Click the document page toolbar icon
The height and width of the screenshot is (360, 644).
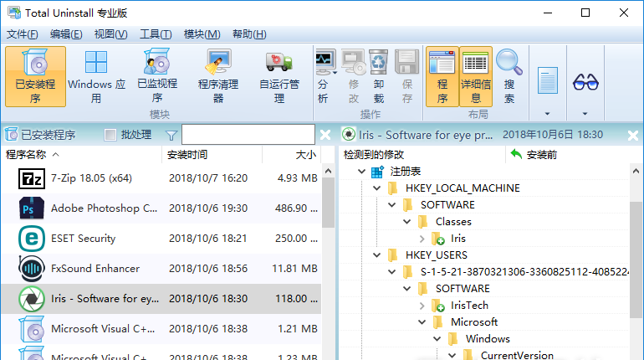(x=548, y=80)
